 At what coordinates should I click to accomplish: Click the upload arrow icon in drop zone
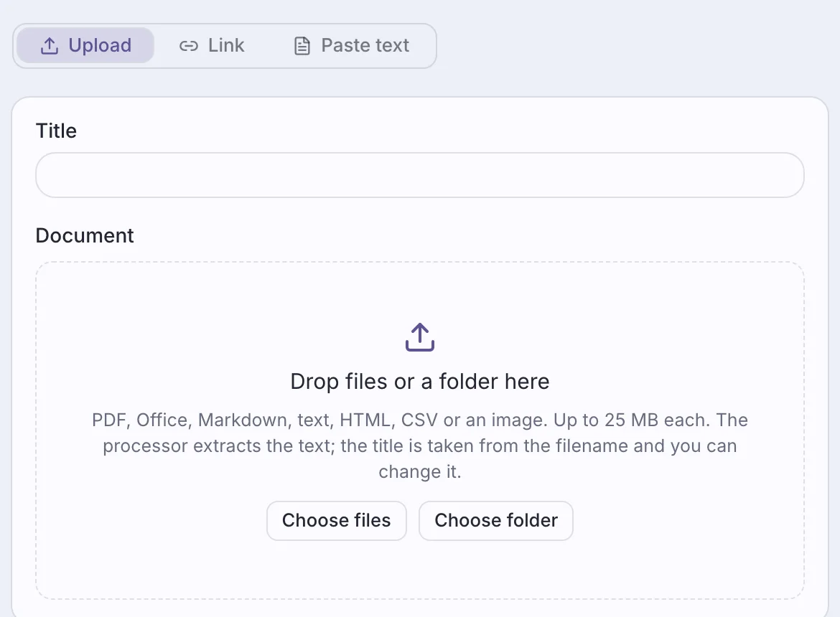tap(420, 337)
